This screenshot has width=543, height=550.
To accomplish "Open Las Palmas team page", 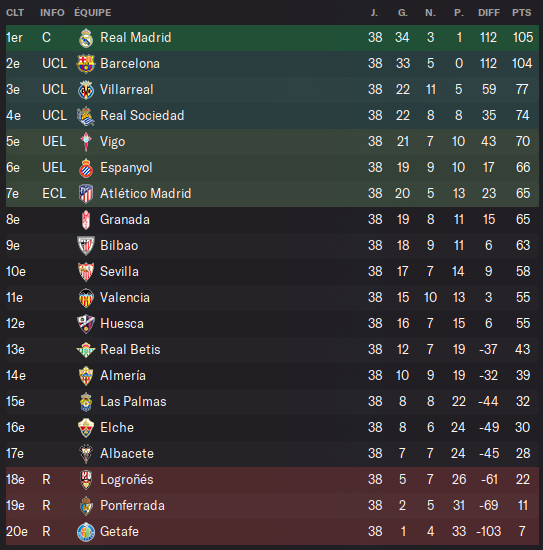I will tap(133, 402).
